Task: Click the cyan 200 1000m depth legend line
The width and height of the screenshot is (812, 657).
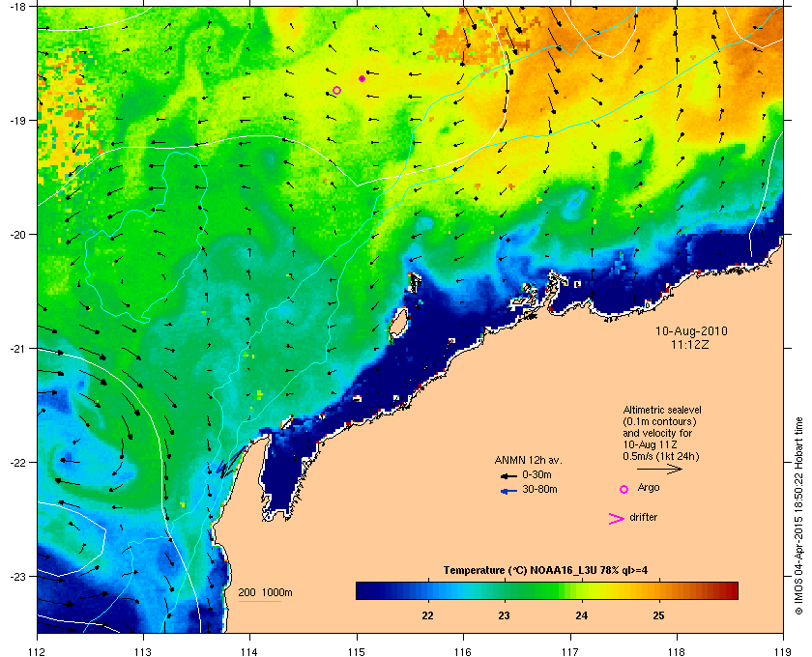Action: coord(259,602)
